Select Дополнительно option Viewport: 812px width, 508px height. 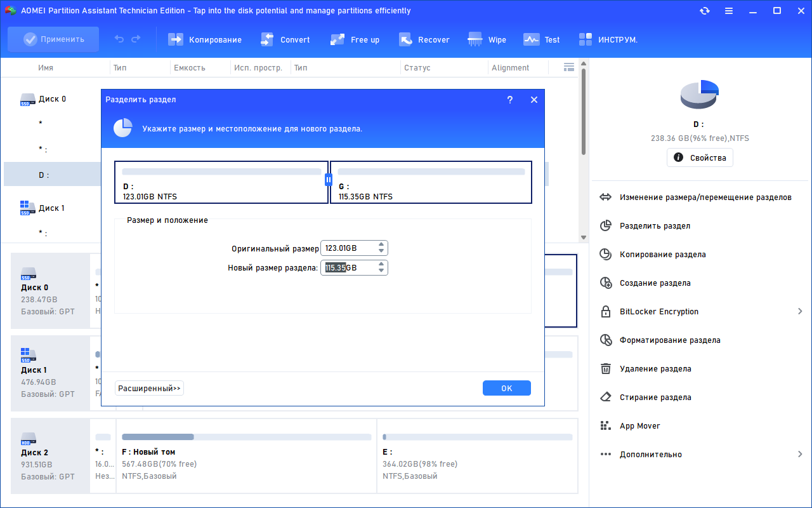(x=651, y=455)
